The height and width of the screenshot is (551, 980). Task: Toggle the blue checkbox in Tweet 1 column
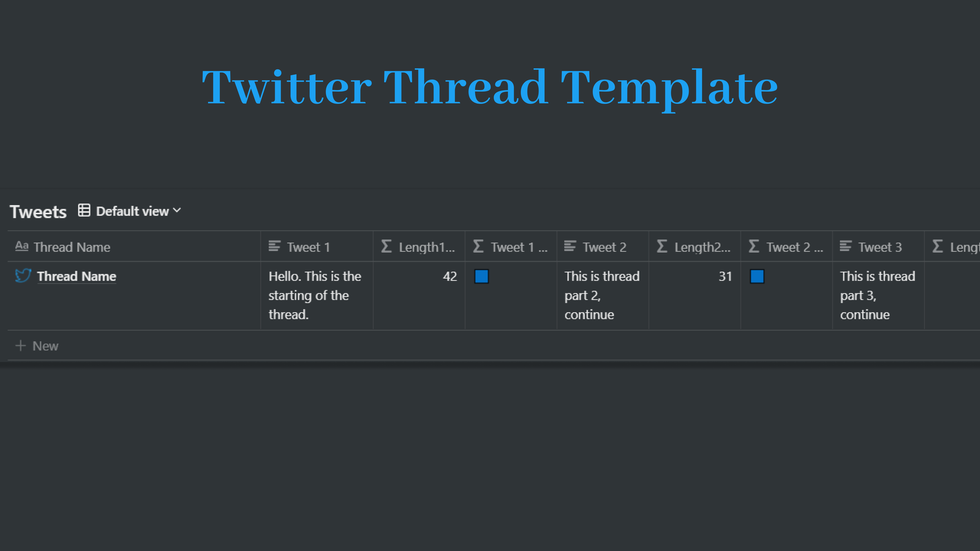click(x=482, y=277)
